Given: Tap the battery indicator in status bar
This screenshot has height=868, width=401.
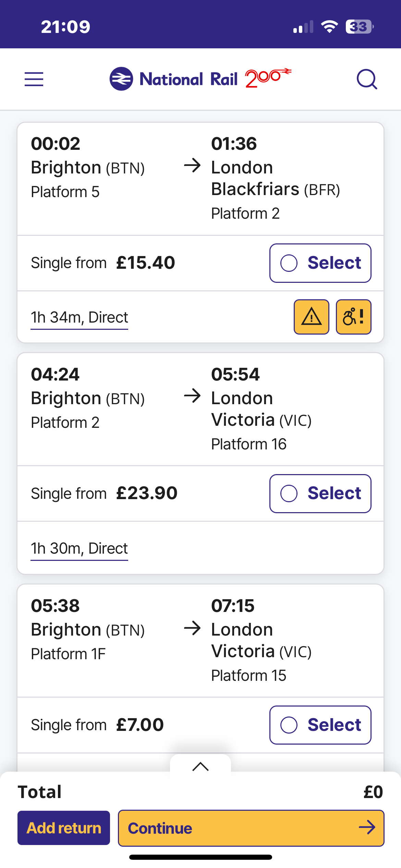Looking at the screenshot, I should tap(360, 26).
